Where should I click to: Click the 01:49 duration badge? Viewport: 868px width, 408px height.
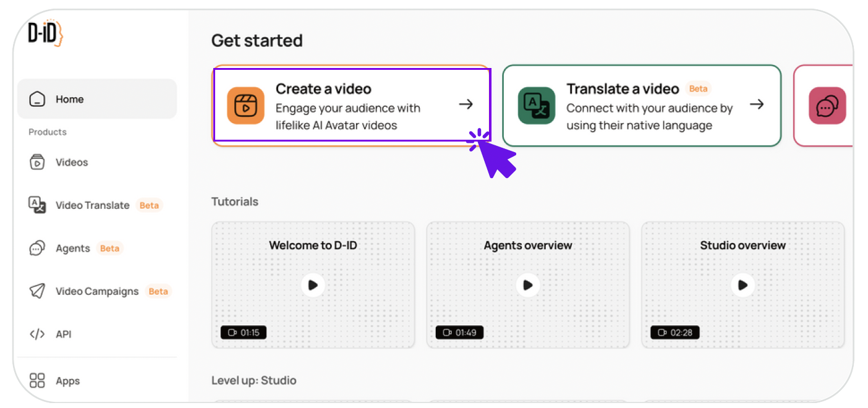(x=459, y=333)
